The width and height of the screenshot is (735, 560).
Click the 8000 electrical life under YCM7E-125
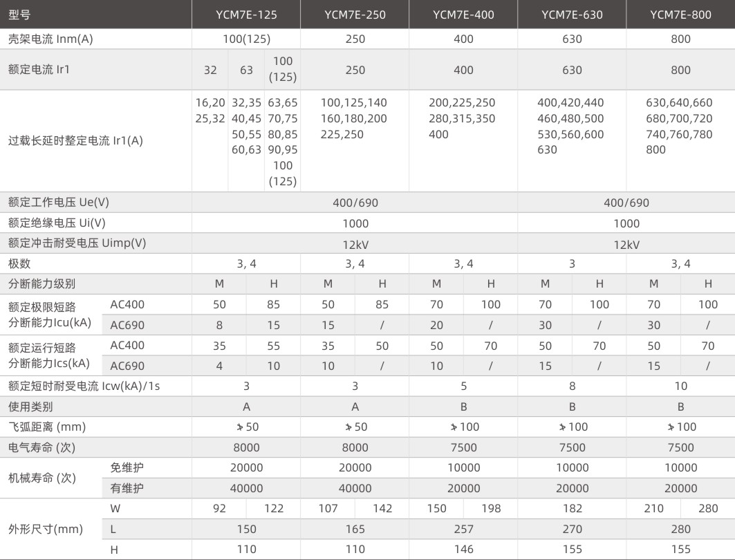[246, 447]
